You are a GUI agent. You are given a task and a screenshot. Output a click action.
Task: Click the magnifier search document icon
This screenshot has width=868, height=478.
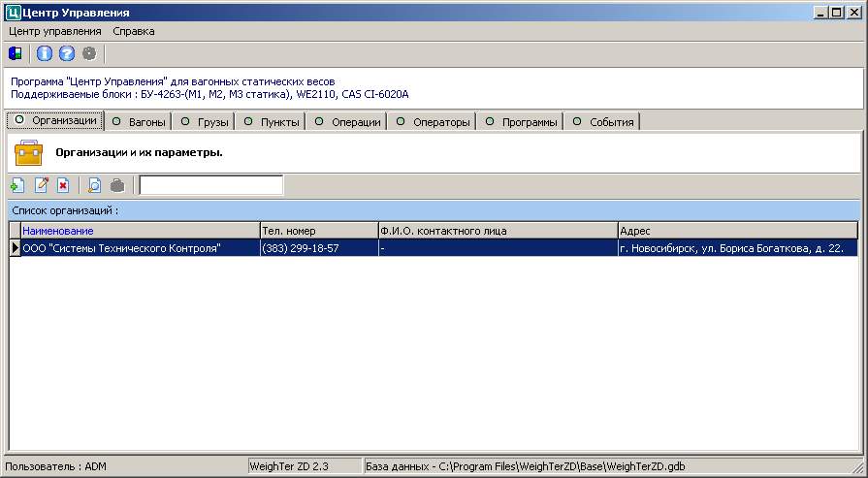[95, 185]
